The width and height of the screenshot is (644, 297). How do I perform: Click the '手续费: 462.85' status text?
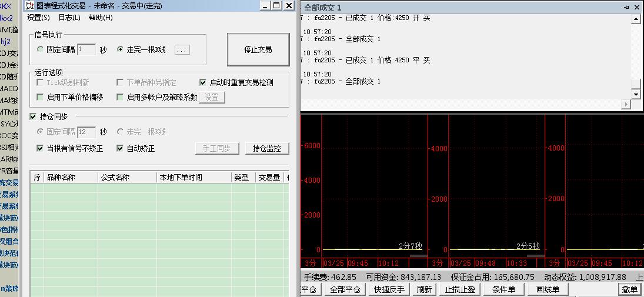330,277
